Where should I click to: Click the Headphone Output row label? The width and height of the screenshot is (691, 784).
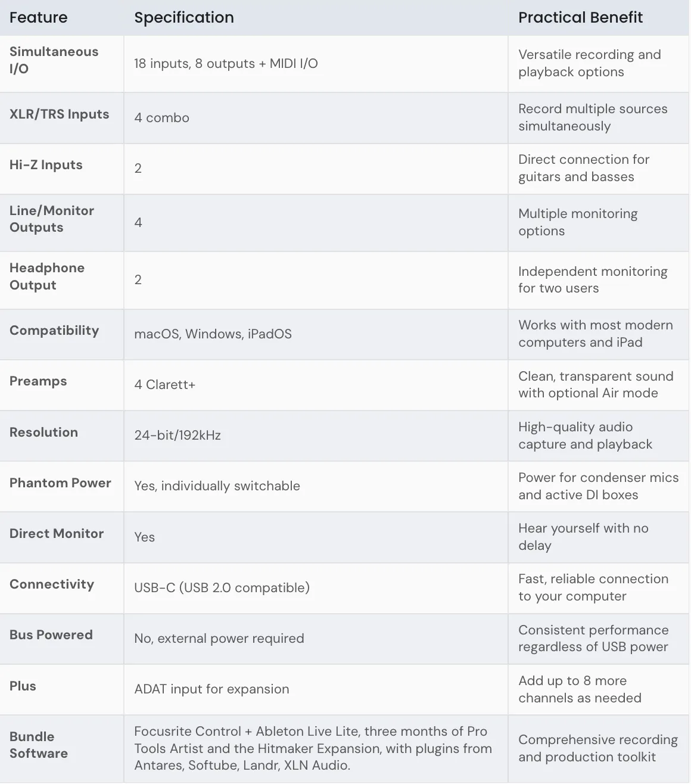(47, 276)
